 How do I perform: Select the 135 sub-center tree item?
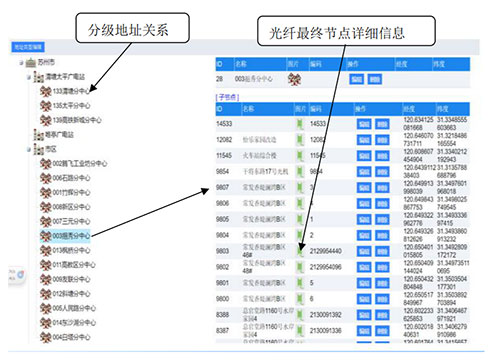point(71,106)
